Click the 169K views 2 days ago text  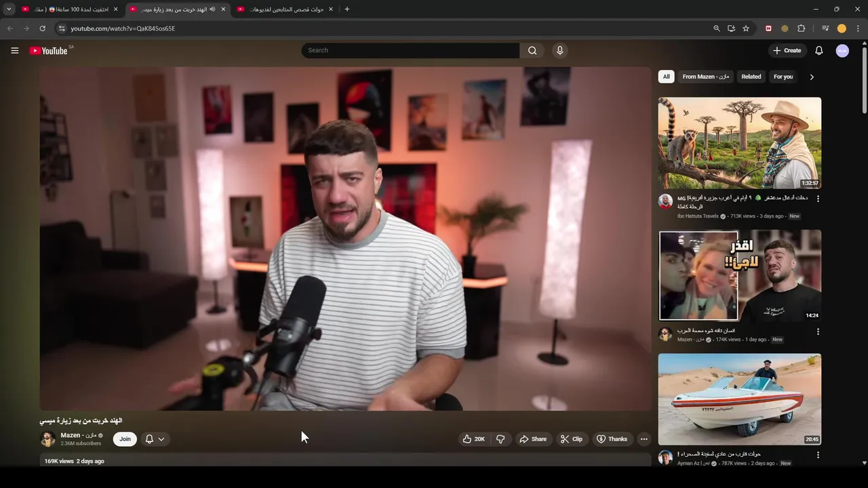pos(74,461)
